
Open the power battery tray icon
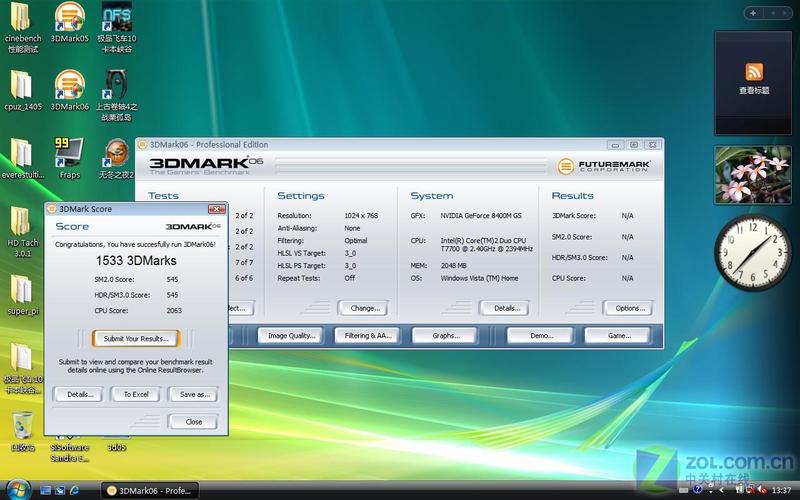[738, 490]
